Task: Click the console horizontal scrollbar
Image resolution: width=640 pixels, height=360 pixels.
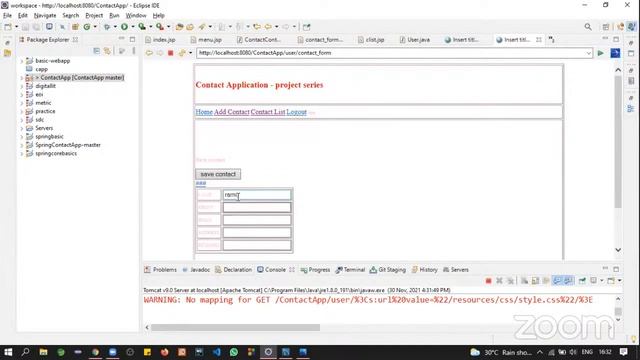Action: coord(236,327)
